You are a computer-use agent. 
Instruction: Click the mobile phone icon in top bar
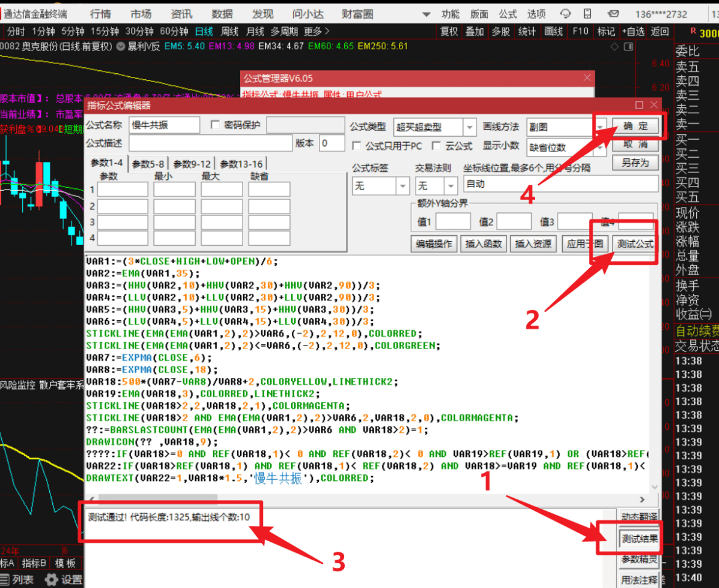[587, 14]
